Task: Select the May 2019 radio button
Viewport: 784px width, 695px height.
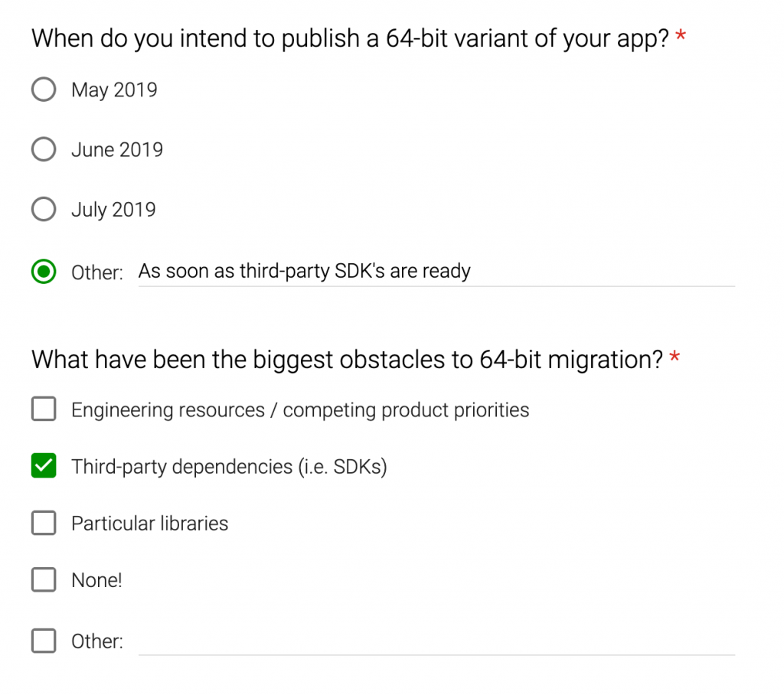Action: point(44,90)
